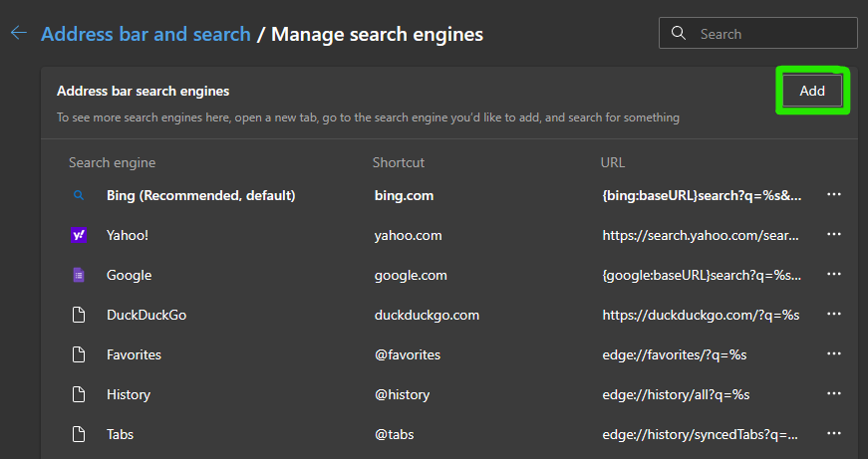Open more actions for Tabs engine
The height and width of the screenshot is (459, 868).
click(834, 433)
